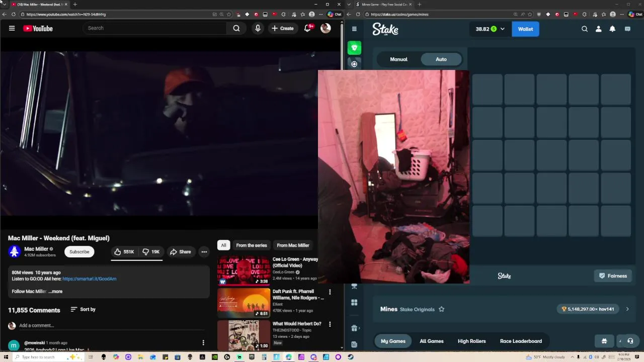Open the Daft Punk video thumbnail
This screenshot has height=362, width=644.
(x=244, y=303)
